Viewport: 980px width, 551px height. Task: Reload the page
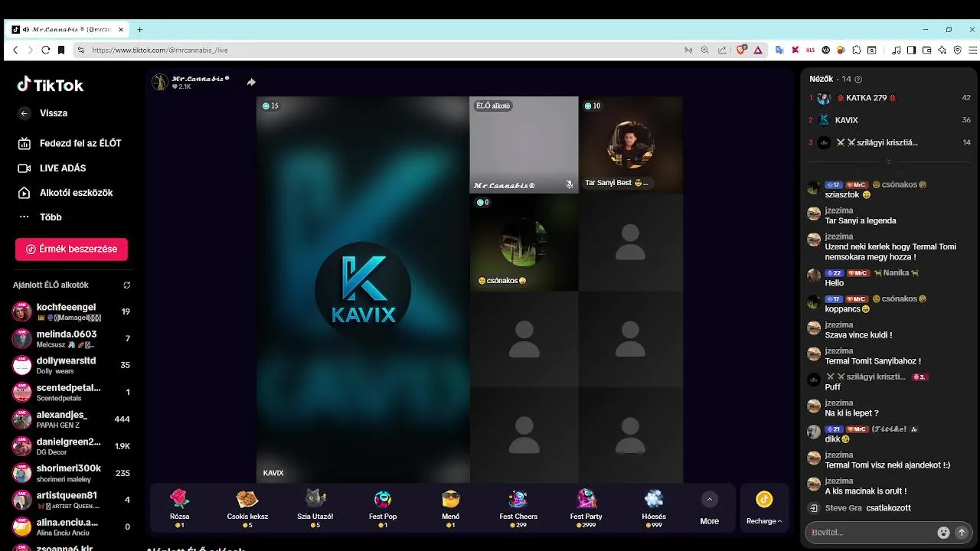point(46,50)
